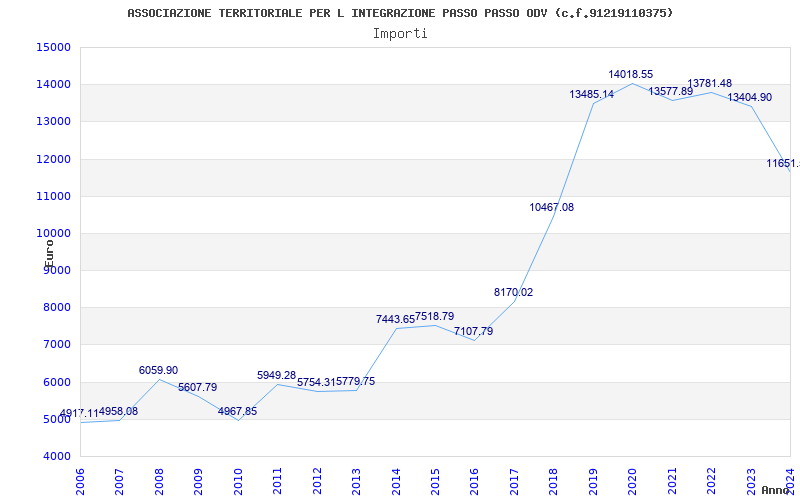Screen dimensions: 800x500
Task: Click the 2013 x-axis year label
Action: point(356,482)
